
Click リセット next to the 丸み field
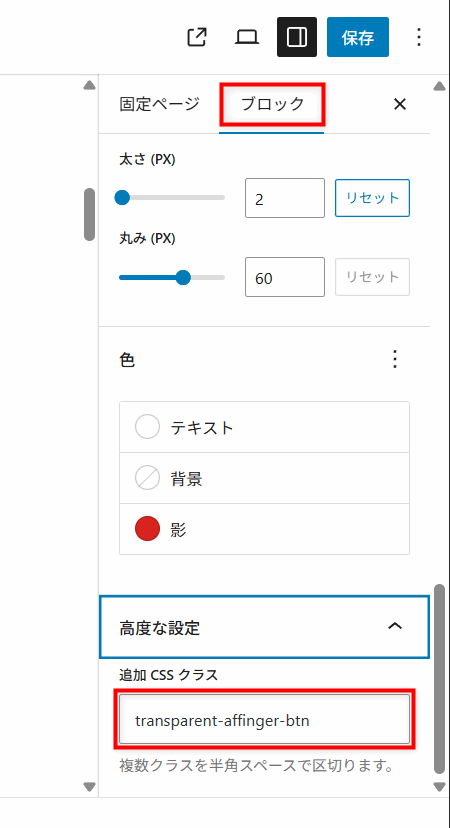click(x=372, y=277)
